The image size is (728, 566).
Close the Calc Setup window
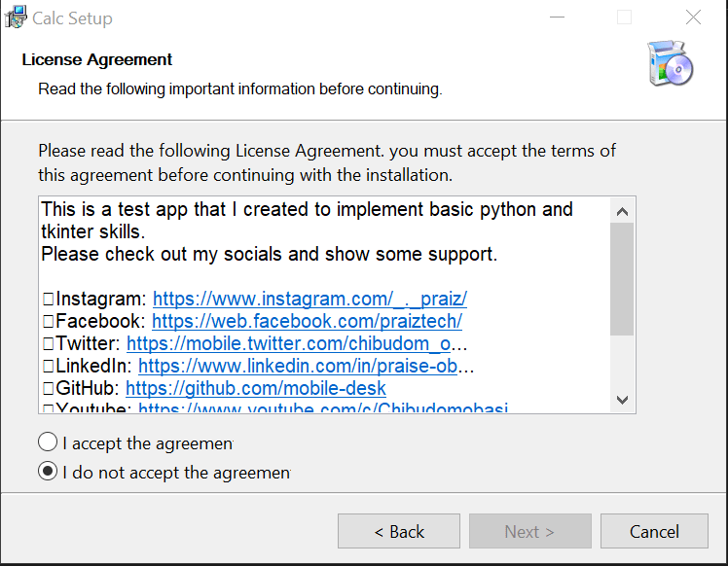click(x=693, y=18)
